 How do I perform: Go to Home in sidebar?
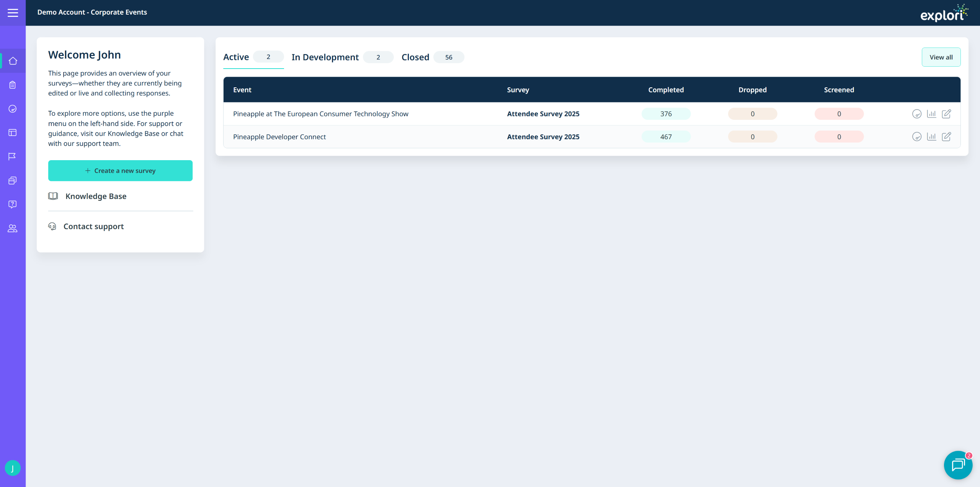[13, 61]
